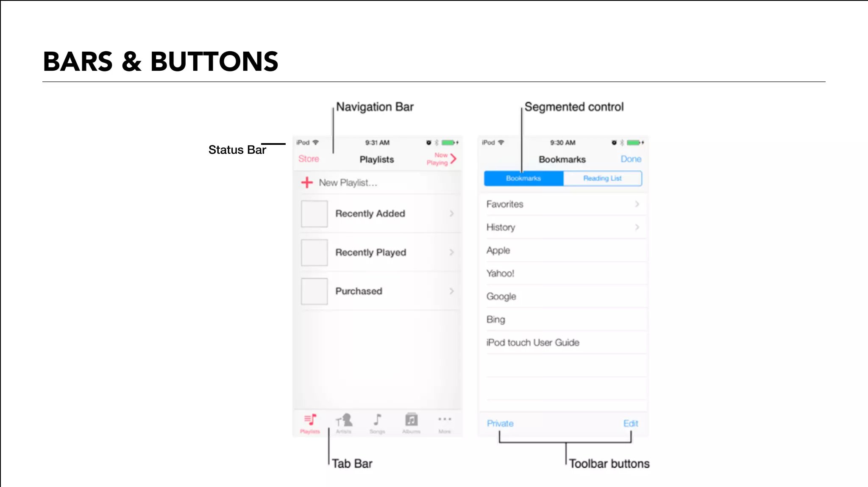868x487 pixels.
Task: Tap the Store button in navigation bar
Action: click(309, 159)
